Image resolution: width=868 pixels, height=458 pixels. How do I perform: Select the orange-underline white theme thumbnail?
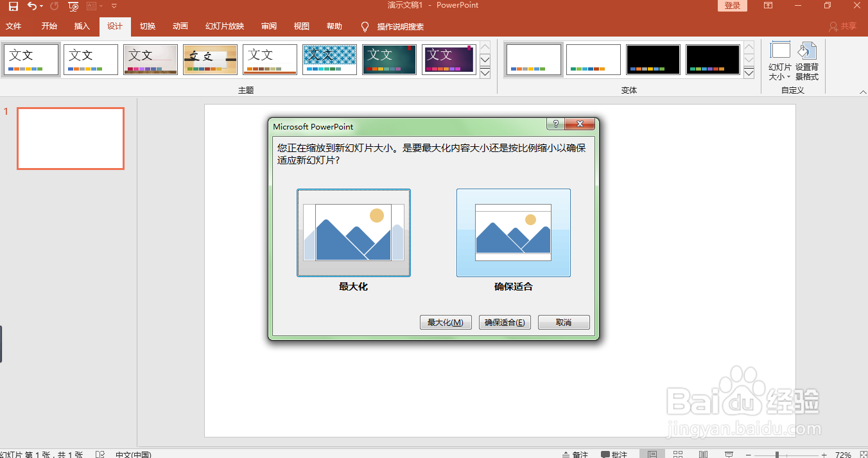(270, 60)
